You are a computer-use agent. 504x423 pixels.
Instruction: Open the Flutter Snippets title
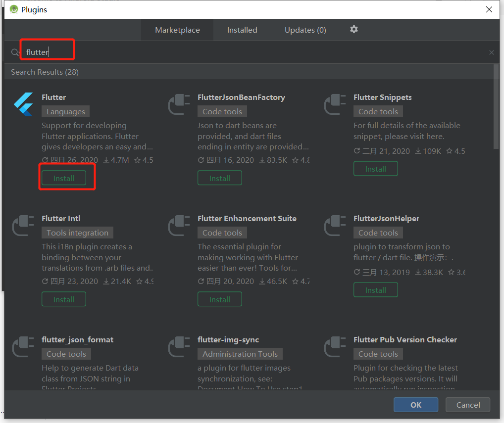383,97
